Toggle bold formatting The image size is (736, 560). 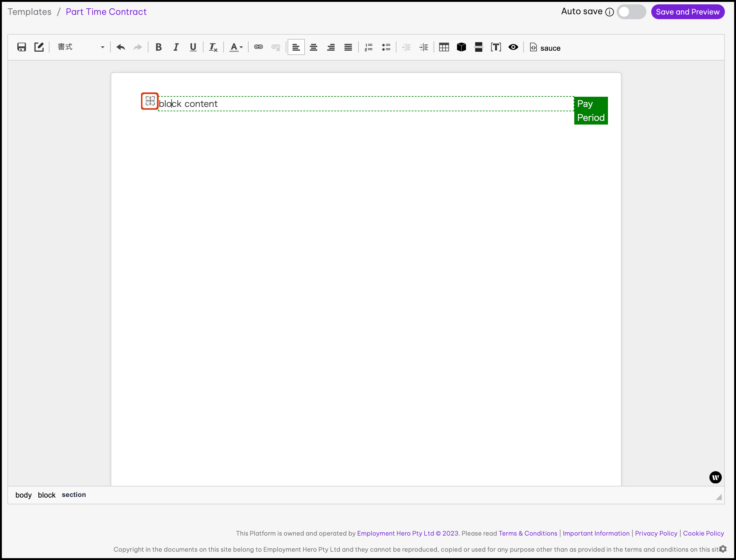159,47
